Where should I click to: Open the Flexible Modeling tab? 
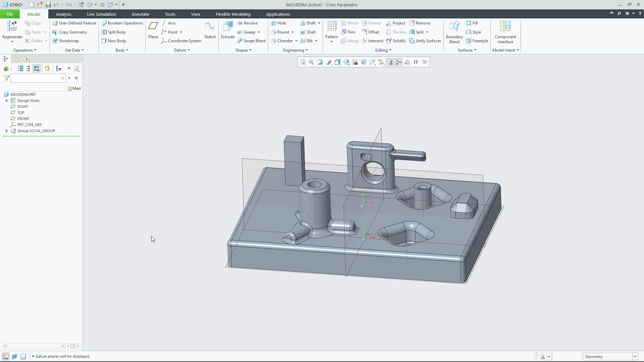pos(233,14)
